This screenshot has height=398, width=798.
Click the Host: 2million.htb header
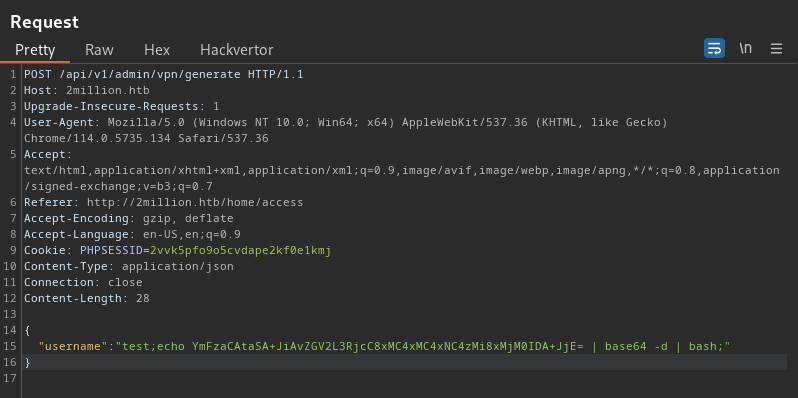pyautogui.click(x=87, y=91)
